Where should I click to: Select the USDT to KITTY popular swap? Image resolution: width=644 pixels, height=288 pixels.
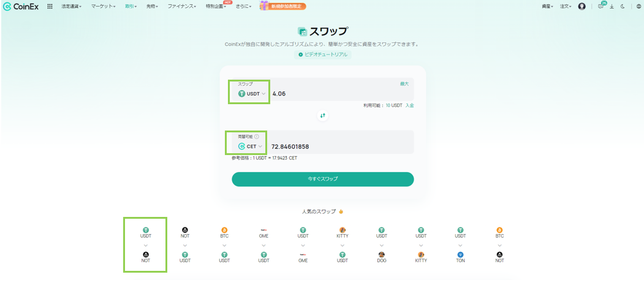[x=421, y=245]
